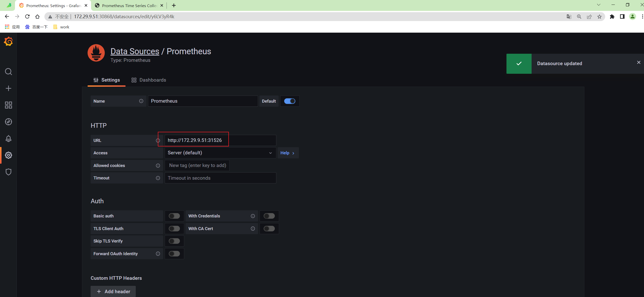Open the Explore compass icon
Image resolution: width=644 pixels, height=297 pixels.
tap(8, 122)
